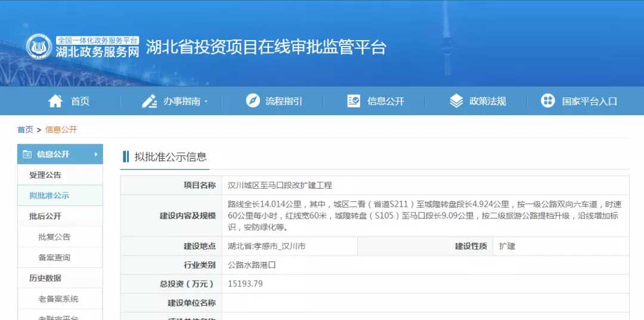Click the grid icon for 国家平台入口

coord(547,101)
